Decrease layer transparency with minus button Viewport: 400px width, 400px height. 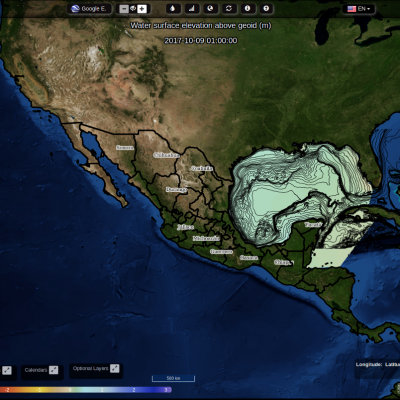point(124,9)
